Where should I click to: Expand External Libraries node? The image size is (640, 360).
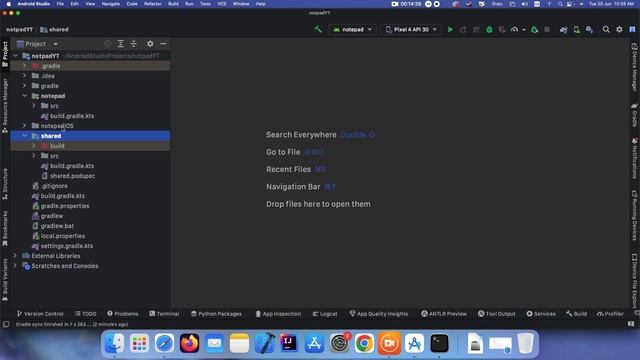16,256
